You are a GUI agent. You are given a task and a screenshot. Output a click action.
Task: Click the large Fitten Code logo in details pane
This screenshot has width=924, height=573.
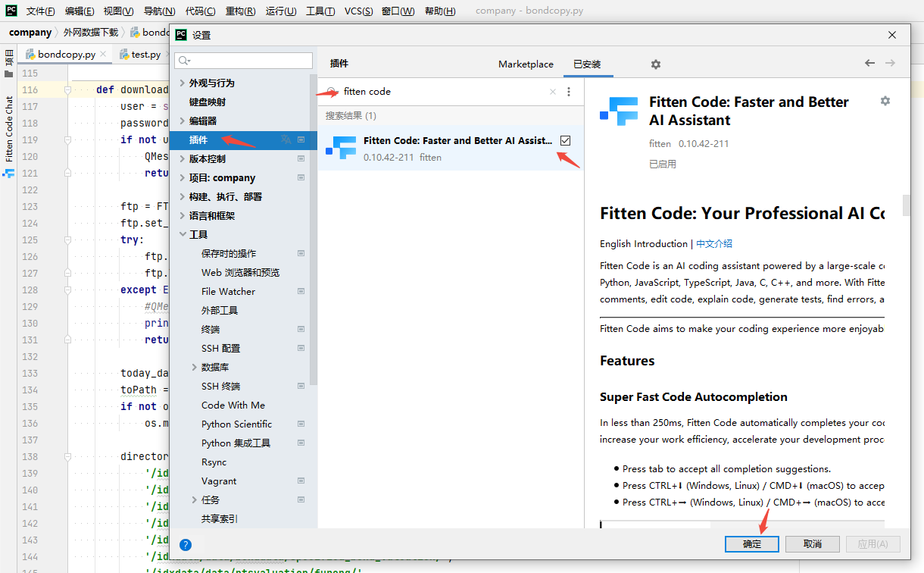[620, 111]
